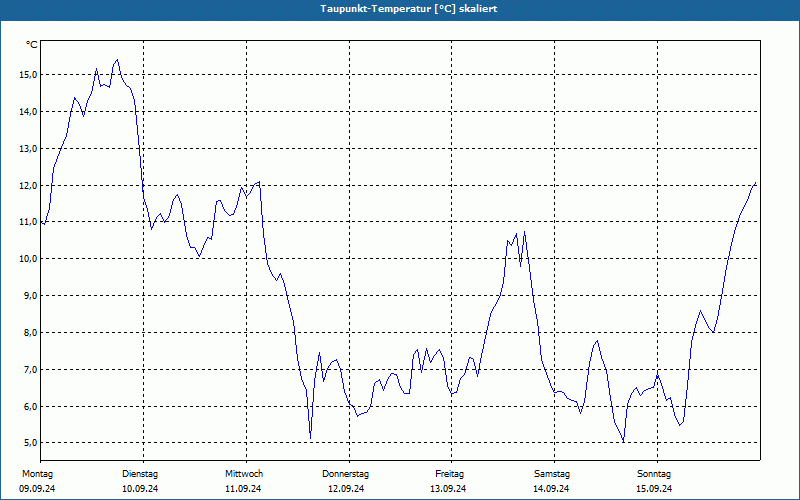
Task: Click the Donnerstag day label
Action: 345,474
